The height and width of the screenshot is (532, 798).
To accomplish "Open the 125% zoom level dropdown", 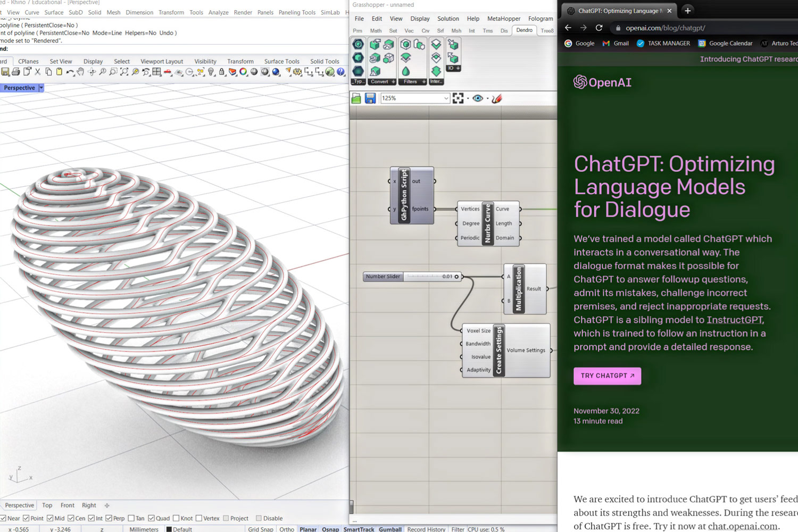I will (446, 98).
